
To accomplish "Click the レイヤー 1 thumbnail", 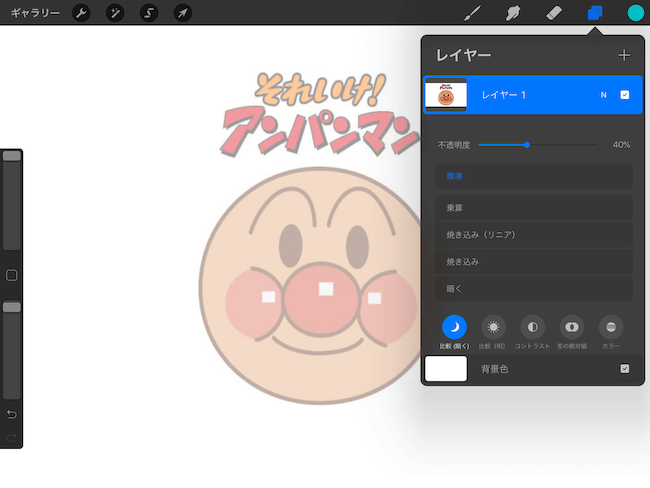I will click(x=446, y=95).
